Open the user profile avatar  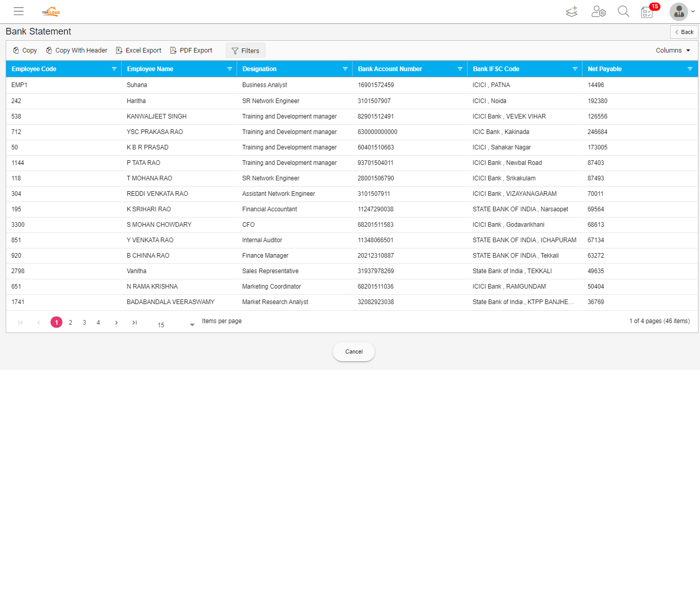pos(679,12)
